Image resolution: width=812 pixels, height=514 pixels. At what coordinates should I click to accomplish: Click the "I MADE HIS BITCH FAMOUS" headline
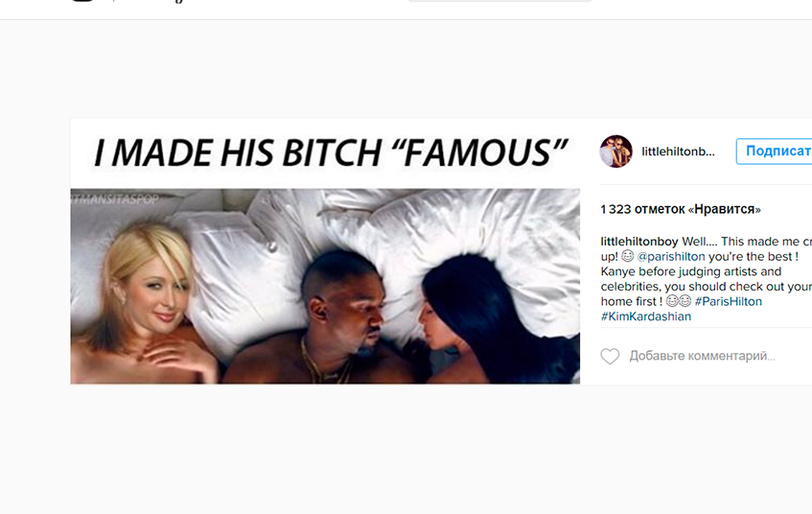click(331, 153)
